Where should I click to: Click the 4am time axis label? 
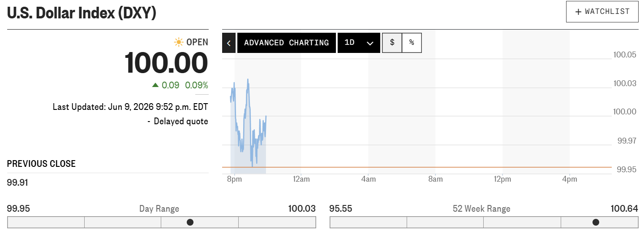pyautogui.click(x=368, y=179)
